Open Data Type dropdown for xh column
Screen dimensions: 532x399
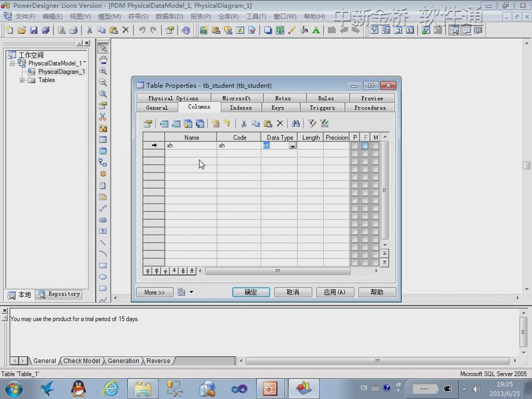pos(292,145)
